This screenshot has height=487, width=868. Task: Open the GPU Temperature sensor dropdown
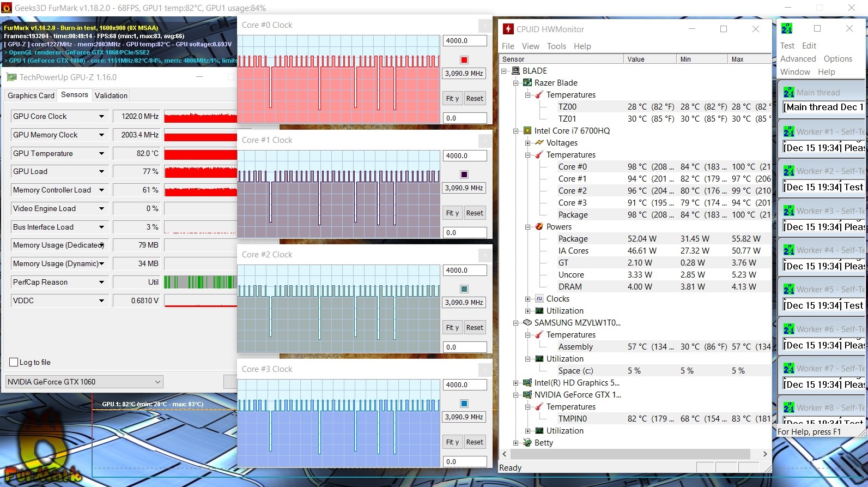[x=101, y=153]
